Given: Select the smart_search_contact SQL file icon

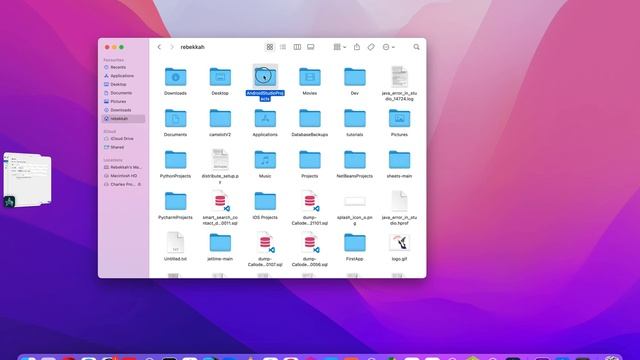Looking at the screenshot, I should [x=221, y=201].
